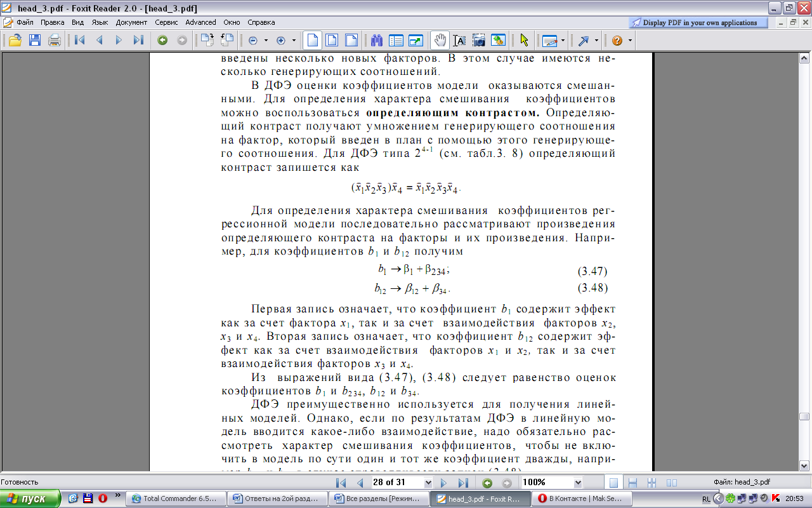This screenshot has width=812, height=508.
Task: Open zoom out options dropdown arrow
Action: 266,41
